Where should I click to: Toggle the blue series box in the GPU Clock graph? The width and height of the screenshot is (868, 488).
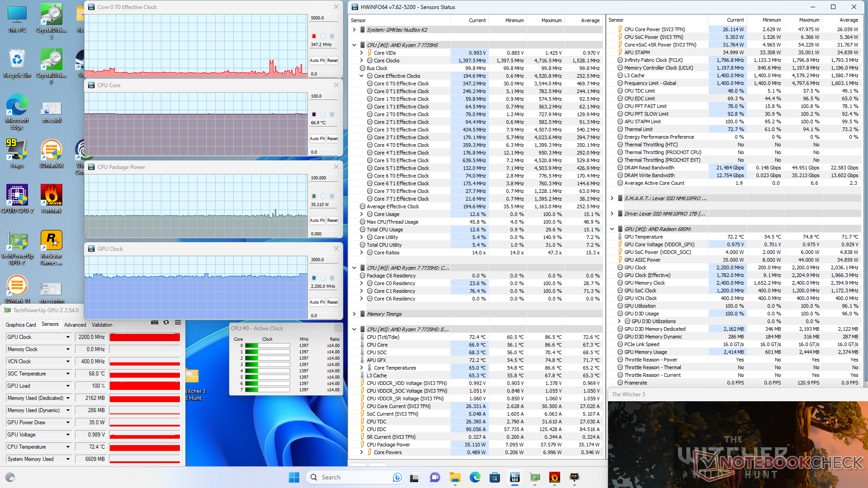click(314, 278)
